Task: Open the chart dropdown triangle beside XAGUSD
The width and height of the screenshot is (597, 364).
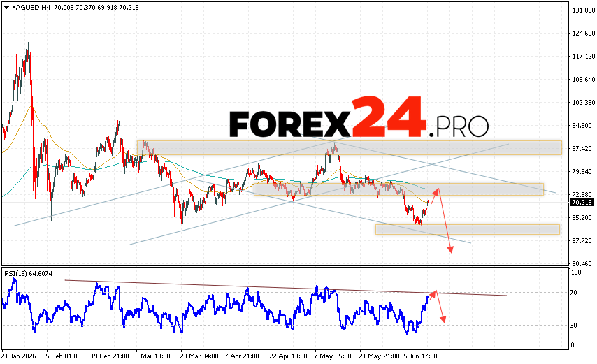Action: pos(6,8)
